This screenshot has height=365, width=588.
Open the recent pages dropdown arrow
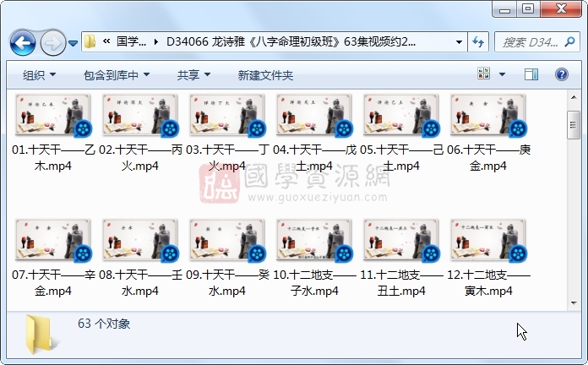(73, 43)
